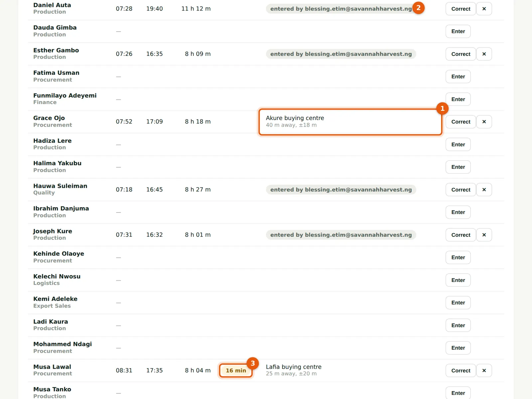Screen dimensions: 532x399
Task: Remove Hauwa Suleiman's entry with × icon
Action: coord(484,190)
